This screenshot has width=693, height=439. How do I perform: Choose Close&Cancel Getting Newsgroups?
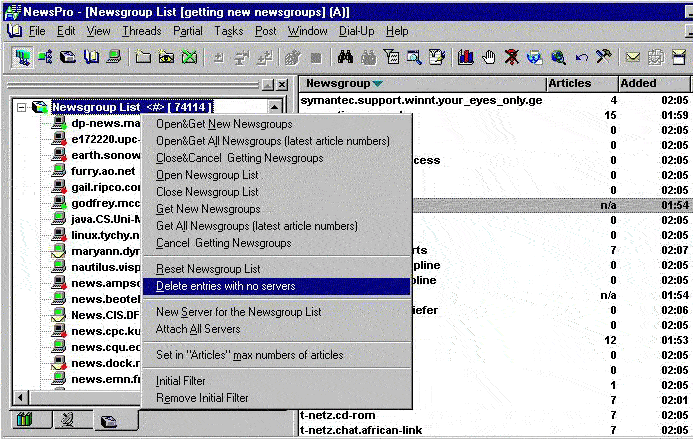coord(277,158)
